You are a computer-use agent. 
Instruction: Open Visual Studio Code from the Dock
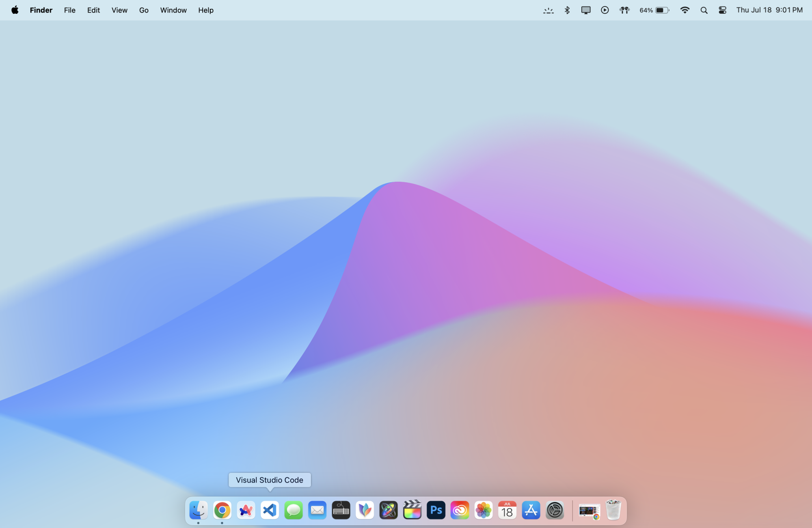[270, 510]
